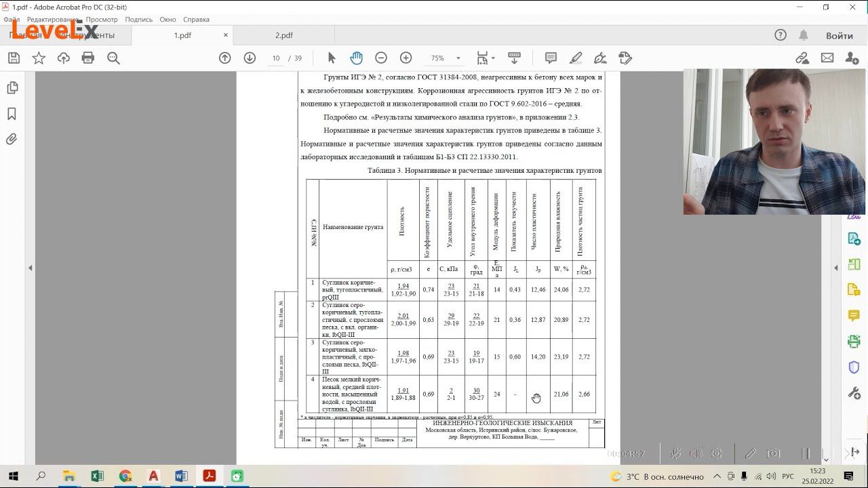Image resolution: width=868 pixels, height=488 pixels.
Task: Click the Войти sign-in button
Action: [840, 35]
